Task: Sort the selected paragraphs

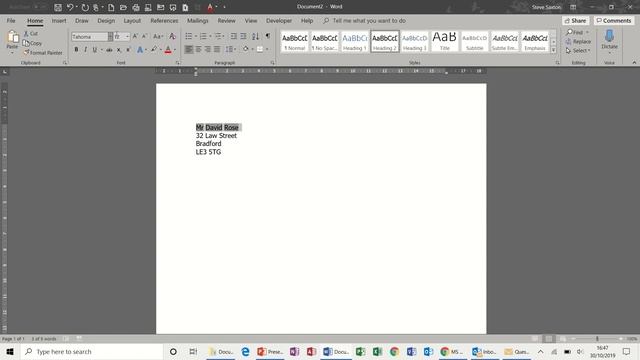Action: [256, 36]
